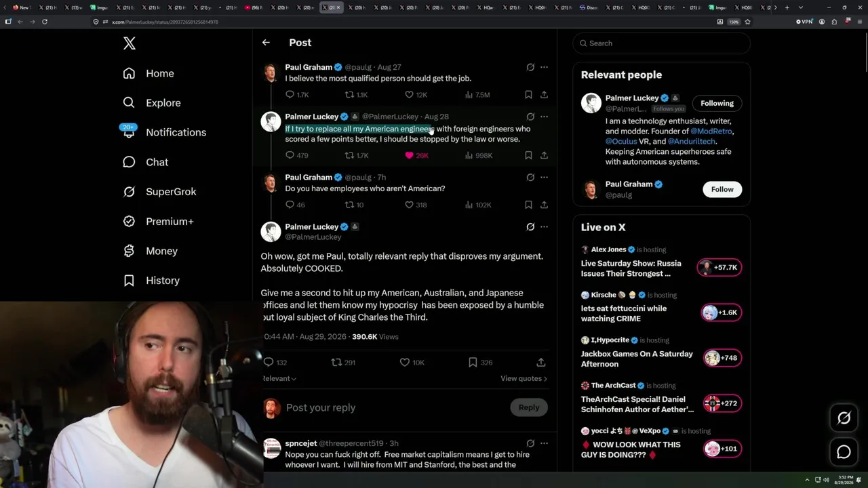Click the X logo in the sidebar
The image size is (868, 488).
pos(130,43)
